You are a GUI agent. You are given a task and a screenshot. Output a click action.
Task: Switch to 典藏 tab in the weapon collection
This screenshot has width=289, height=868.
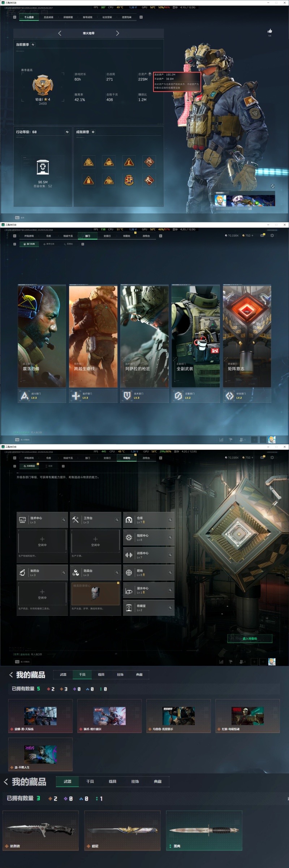coord(158,781)
